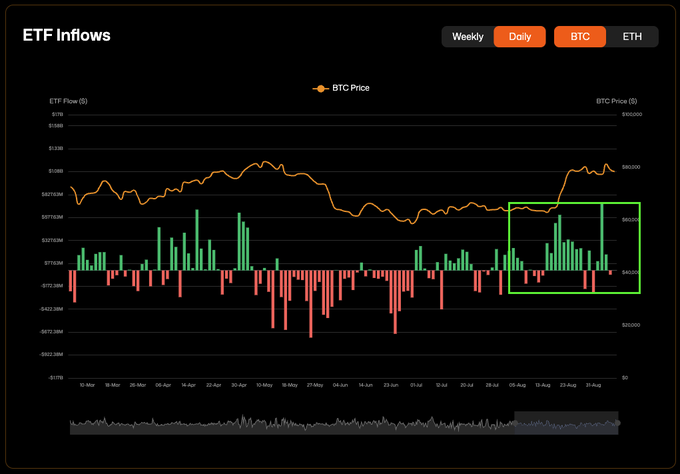
Task: Click the orange BTC Price legend marker
Action: pyautogui.click(x=320, y=88)
